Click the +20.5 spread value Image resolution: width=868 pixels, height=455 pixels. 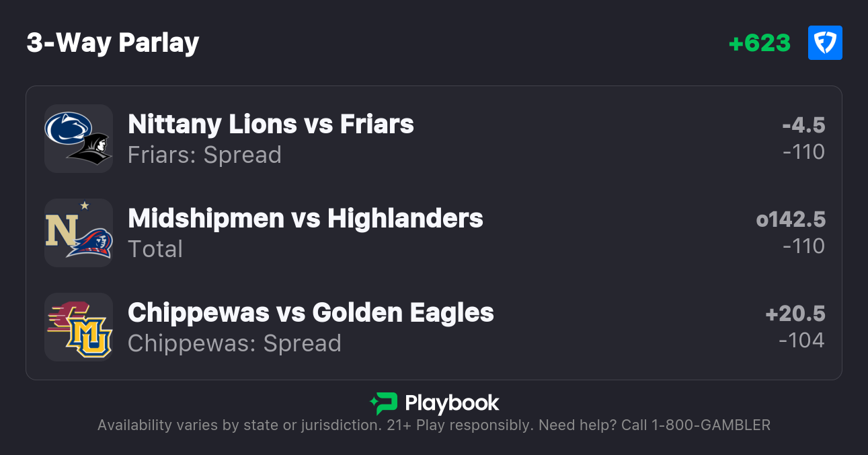[795, 314]
